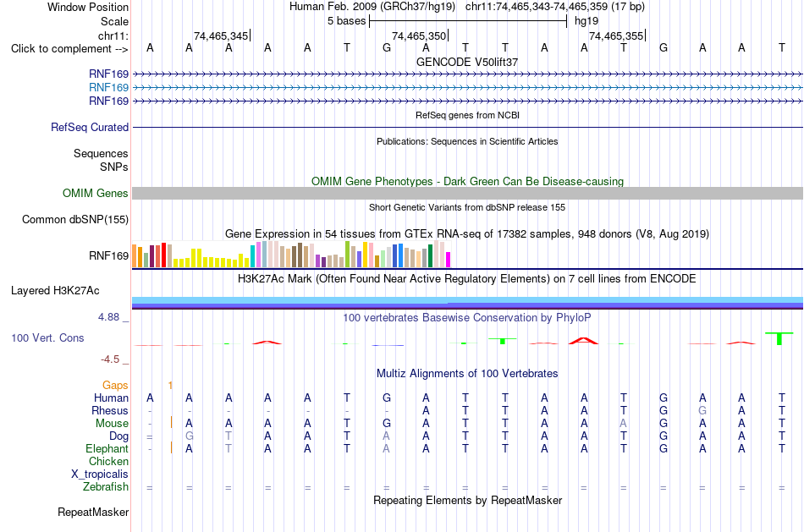
Task: Click the faded A in the Mouse row
Action: pyautogui.click(x=623, y=424)
